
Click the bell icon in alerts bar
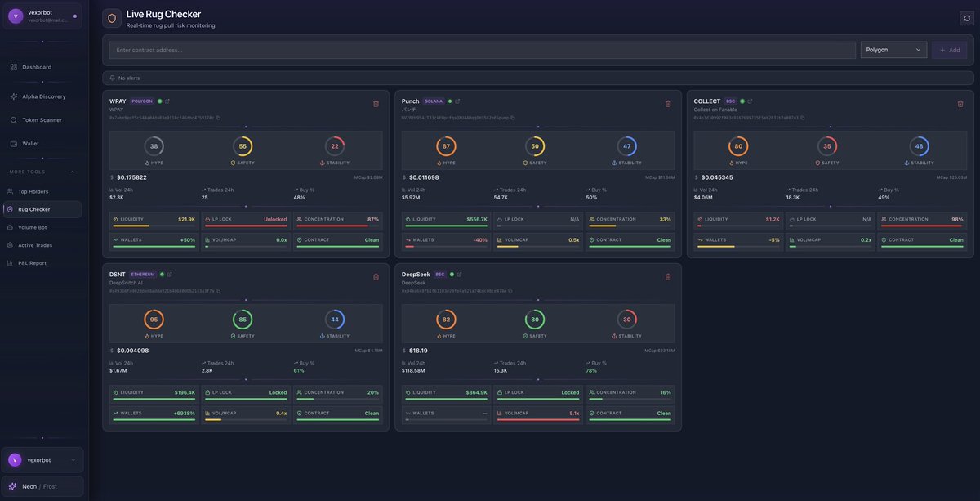click(113, 78)
